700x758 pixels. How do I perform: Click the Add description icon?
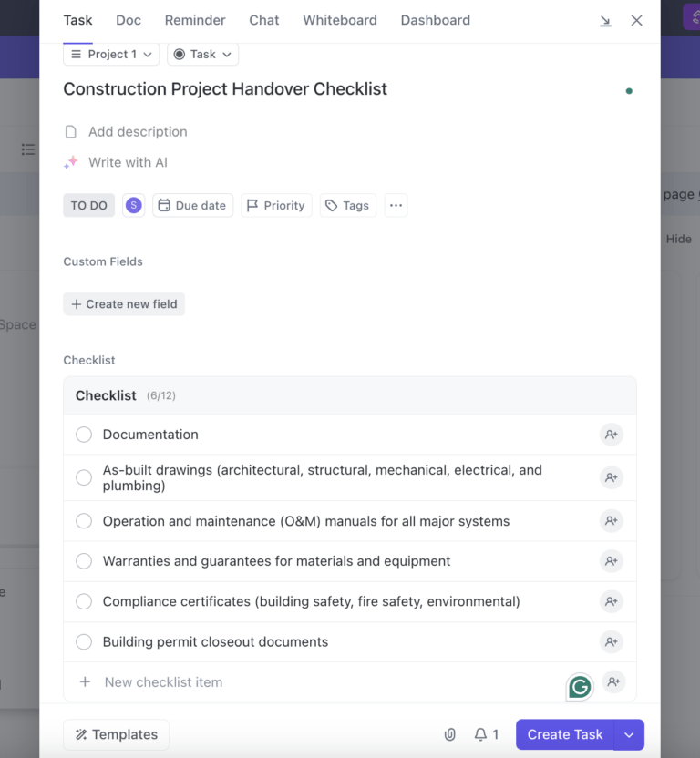tap(71, 131)
